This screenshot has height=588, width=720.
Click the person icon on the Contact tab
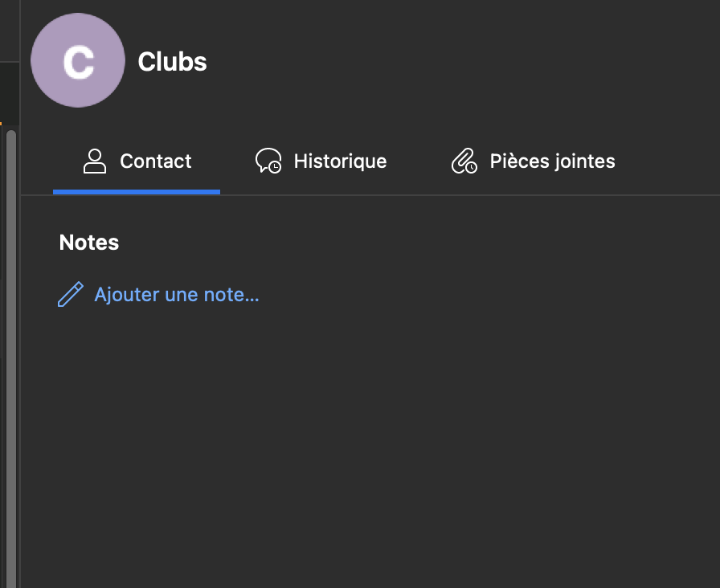click(x=95, y=161)
